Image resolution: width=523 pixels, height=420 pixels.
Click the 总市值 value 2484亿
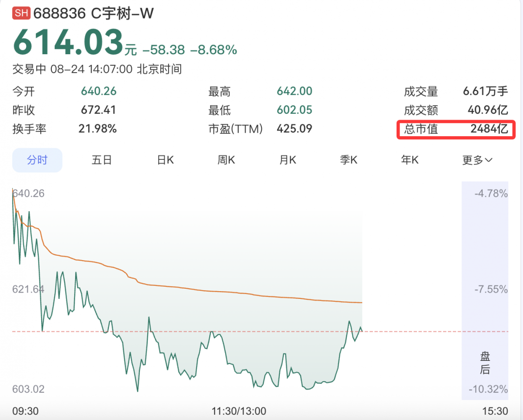tap(489, 128)
